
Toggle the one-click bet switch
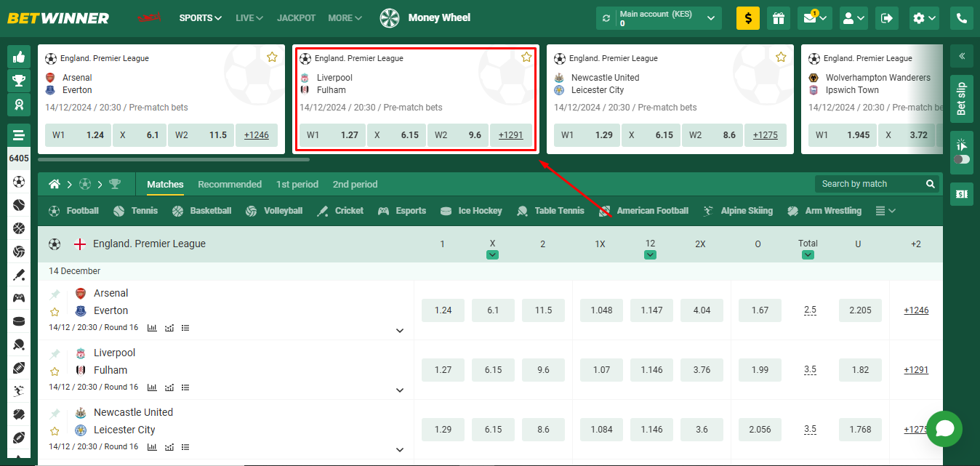[x=961, y=159]
